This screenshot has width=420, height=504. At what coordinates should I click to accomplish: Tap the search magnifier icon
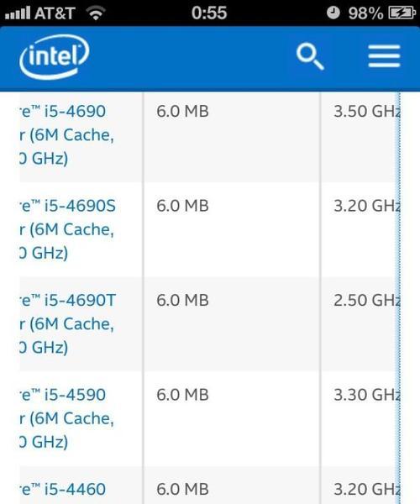(310, 56)
